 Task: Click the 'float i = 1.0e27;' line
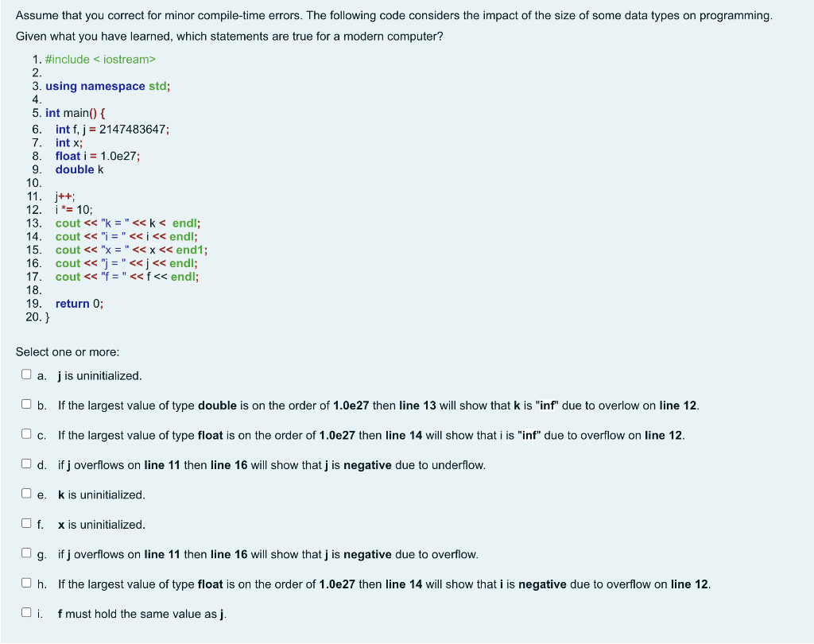99,156
